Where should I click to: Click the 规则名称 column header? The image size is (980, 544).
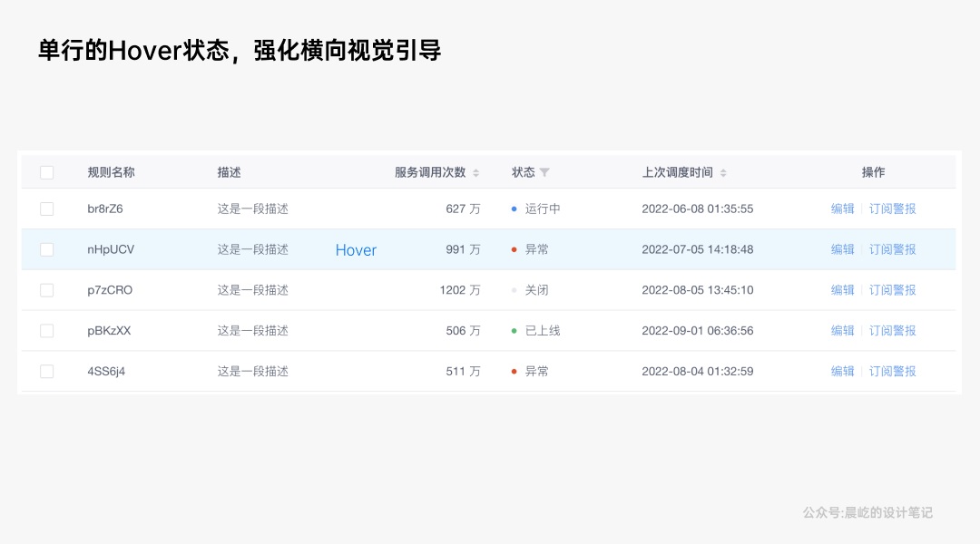pyautogui.click(x=111, y=172)
